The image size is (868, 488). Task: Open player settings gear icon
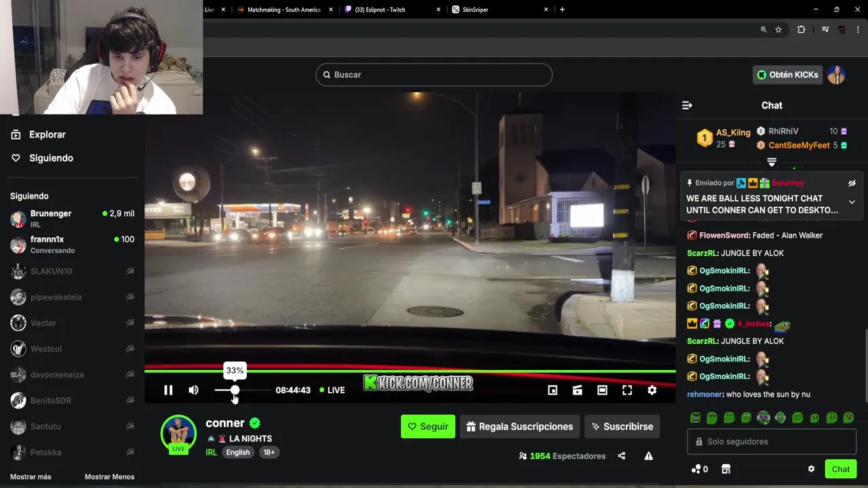652,390
